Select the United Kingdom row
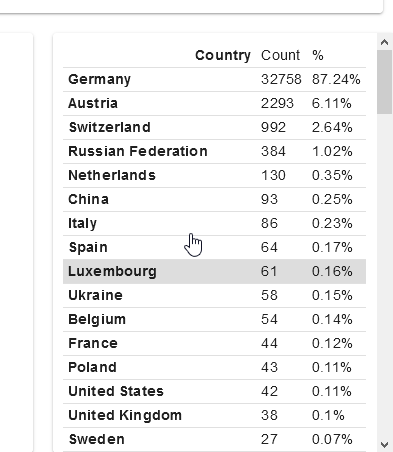The image size is (393, 452). pos(214,416)
